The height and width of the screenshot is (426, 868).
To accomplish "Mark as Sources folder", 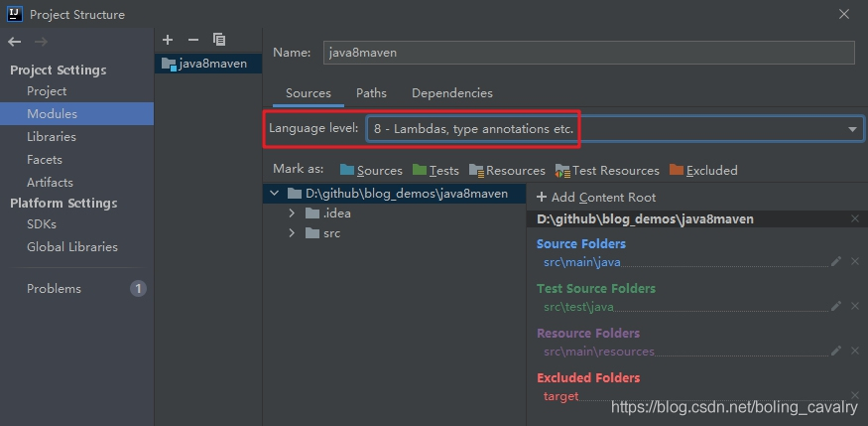I will coord(370,170).
